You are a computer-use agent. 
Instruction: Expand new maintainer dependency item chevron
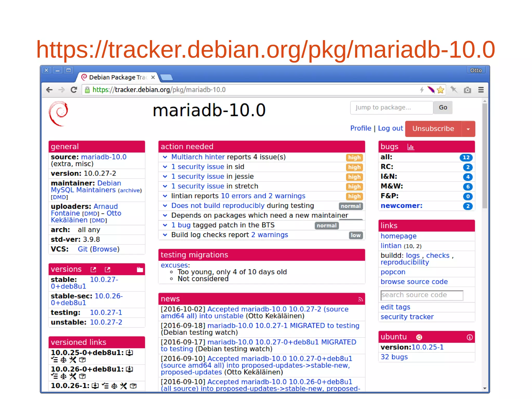(165, 215)
